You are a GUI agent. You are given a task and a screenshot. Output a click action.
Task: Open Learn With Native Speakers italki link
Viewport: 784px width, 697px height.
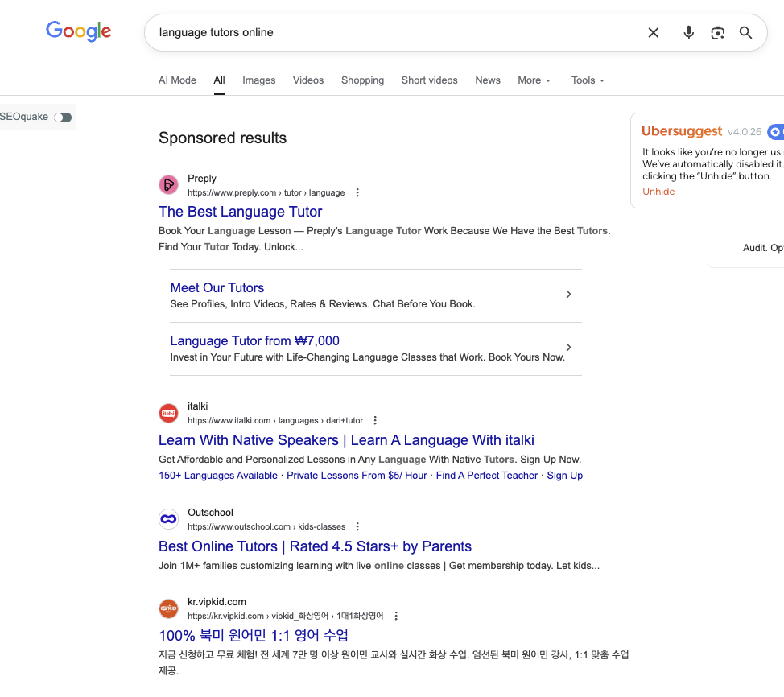346,440
